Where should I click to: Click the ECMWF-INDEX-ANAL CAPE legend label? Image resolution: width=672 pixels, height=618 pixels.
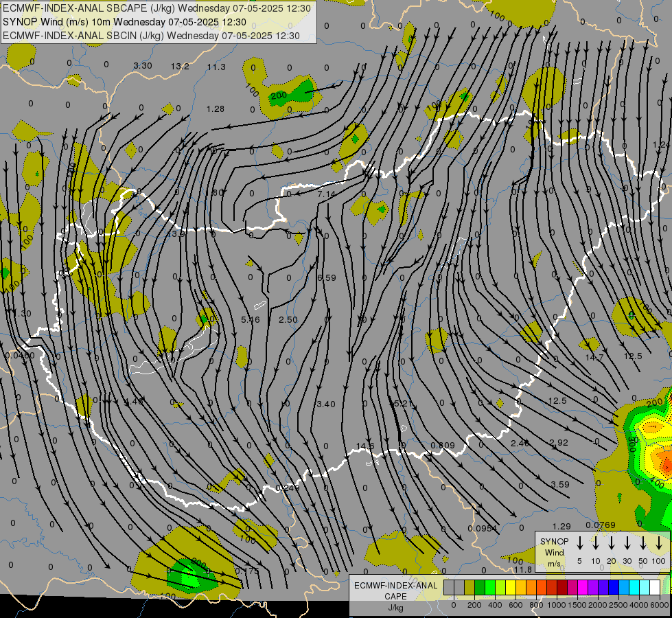click(x=395, y=591)
